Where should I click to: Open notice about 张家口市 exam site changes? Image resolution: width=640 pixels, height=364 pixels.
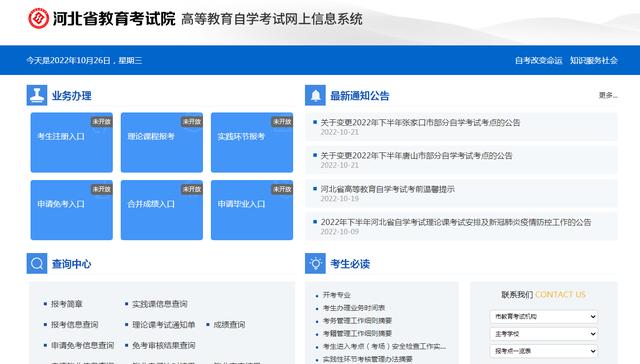pyautogui.click(x=420, y=122)
